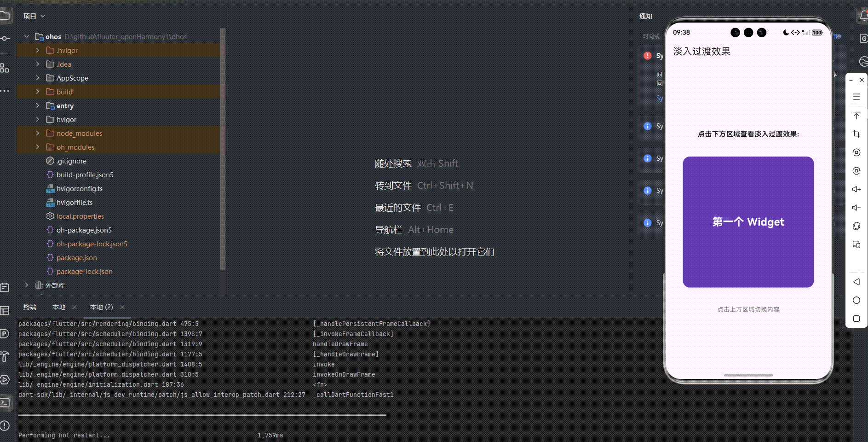This screenshot has height=442, width=868.
Task: Expand the .idea folder
Action: [38, 64]
